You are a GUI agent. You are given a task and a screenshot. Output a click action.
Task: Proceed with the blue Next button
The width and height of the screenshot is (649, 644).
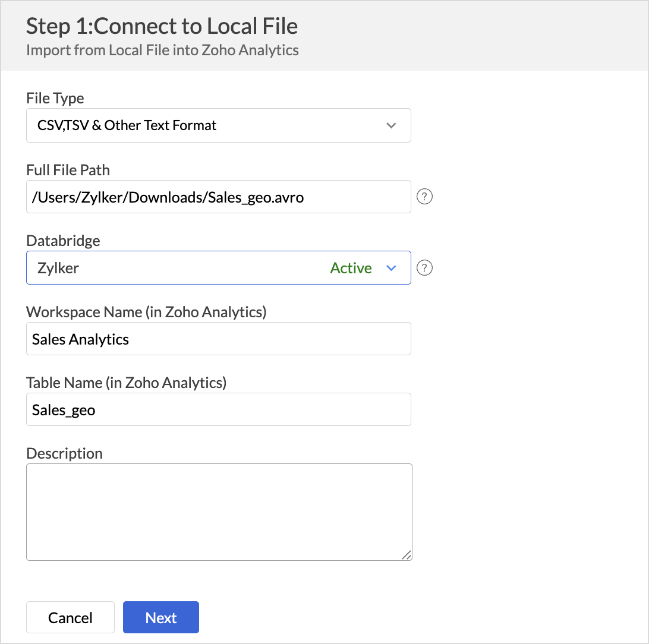161,618
